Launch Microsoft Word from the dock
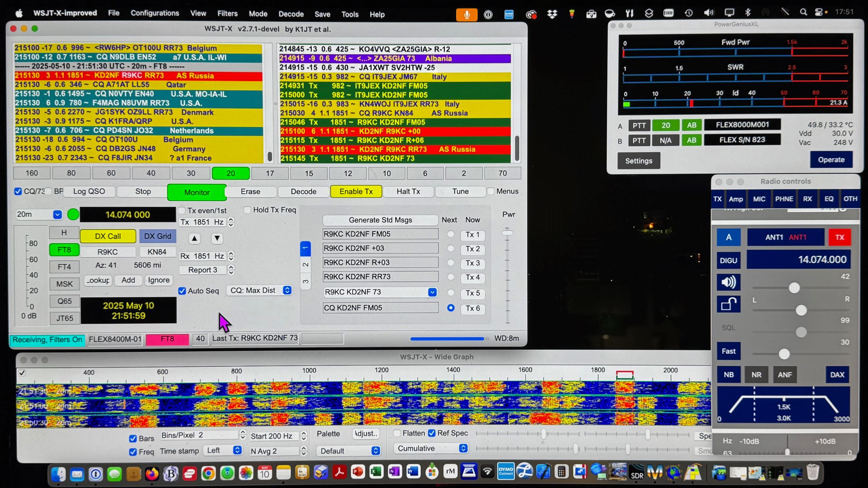The height and width of the screenshot is (488, 868). 413,472
